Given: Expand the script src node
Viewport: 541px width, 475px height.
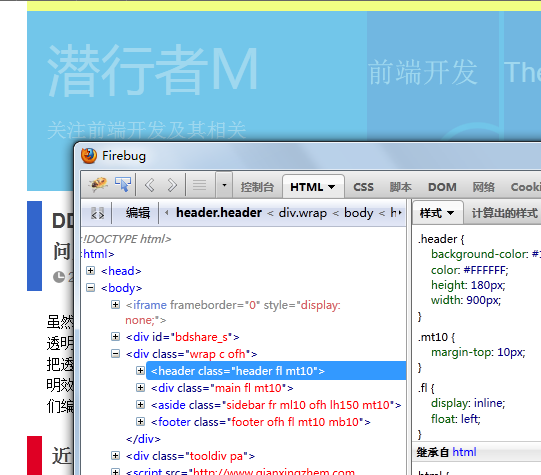Looking at the screenshot, I should point(115,471).
